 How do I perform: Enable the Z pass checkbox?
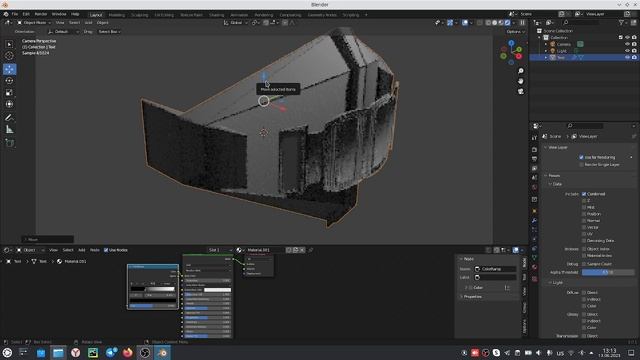584,201
